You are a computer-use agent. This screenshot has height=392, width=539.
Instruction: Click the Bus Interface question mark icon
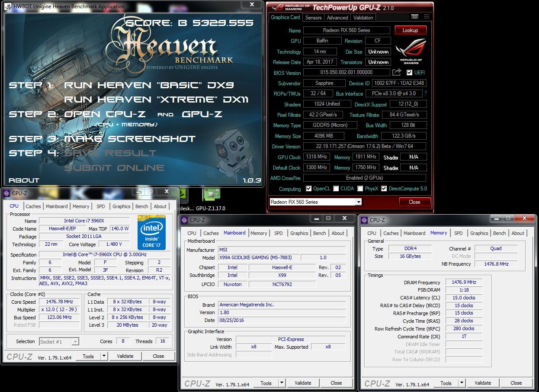[425, 93]
